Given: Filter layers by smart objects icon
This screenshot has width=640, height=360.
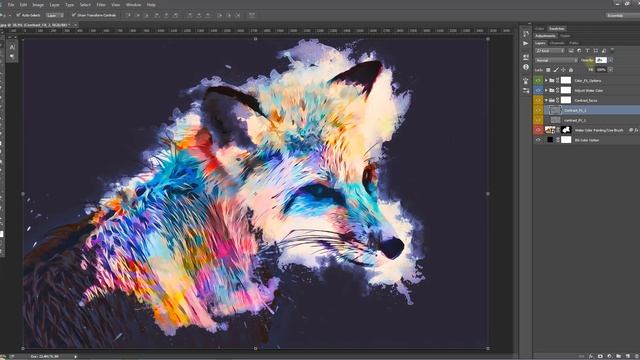Looking at the screenshot, I should point(604,51).
